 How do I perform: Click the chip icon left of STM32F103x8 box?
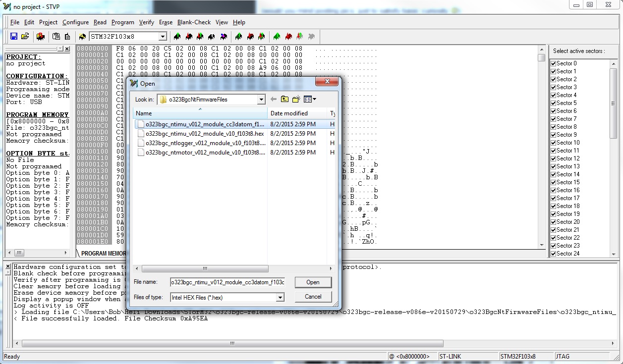tap(82, 37)
